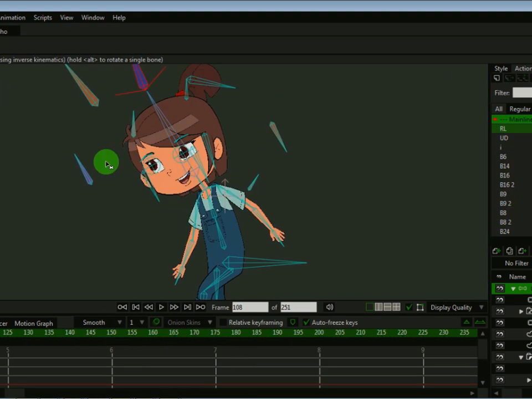
Task: Select the Mainline row in actions list
Action: 511,120
